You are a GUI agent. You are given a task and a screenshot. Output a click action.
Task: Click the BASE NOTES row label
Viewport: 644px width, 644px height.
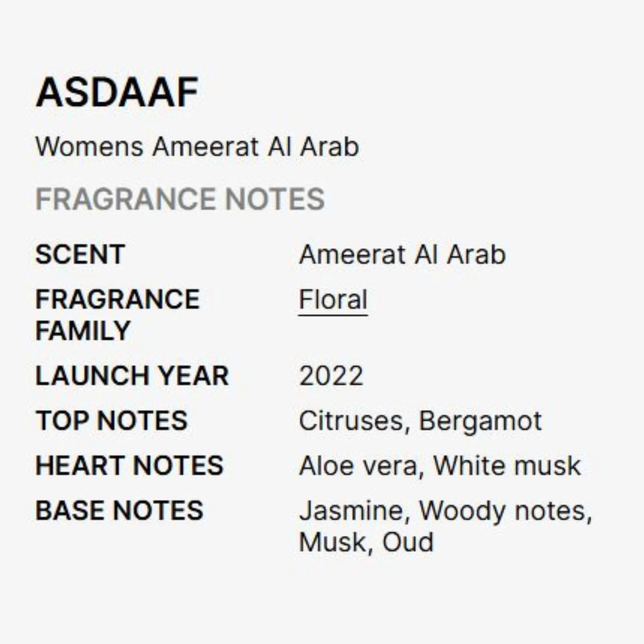pos(119,510)
